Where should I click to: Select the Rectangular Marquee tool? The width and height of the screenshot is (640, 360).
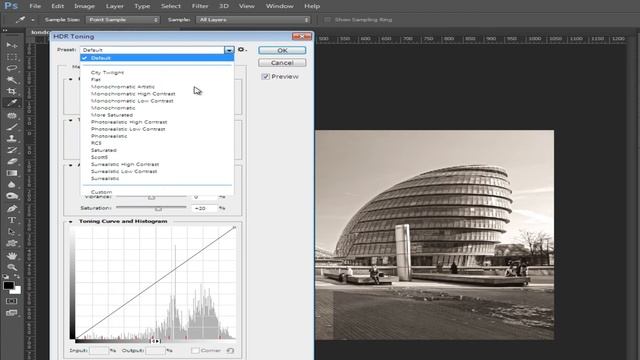coord(12,57)
